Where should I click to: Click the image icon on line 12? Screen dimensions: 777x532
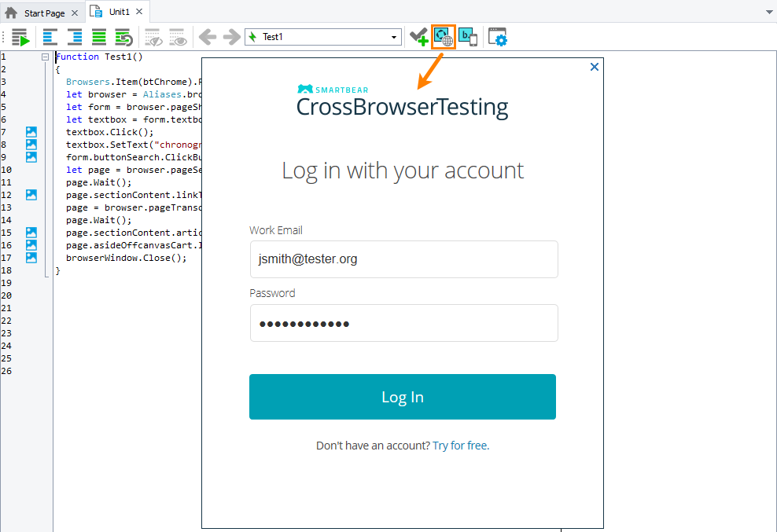(x=31, y=195)
